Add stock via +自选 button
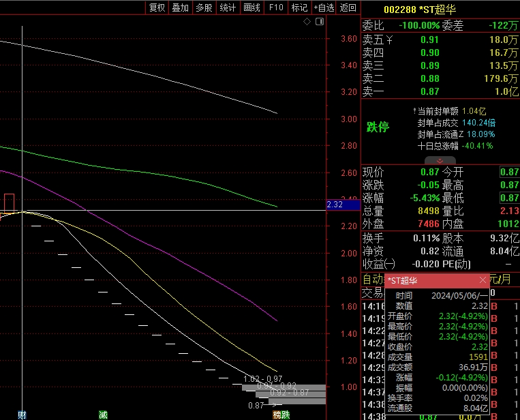 (324, 7)
